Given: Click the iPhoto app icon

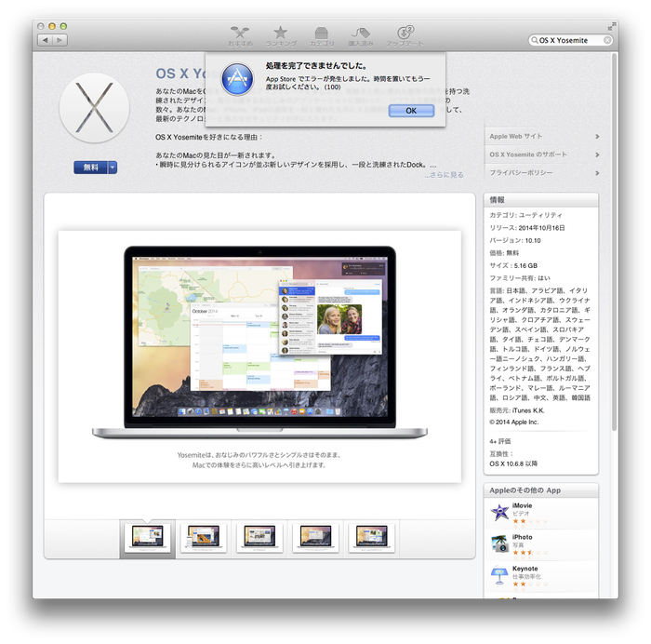Looking at the screenshot, I should click(499, 543).
